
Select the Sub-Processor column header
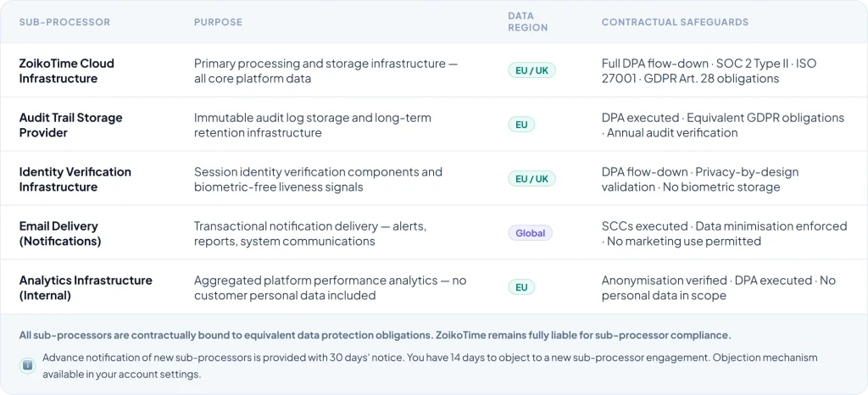(64, 22)
